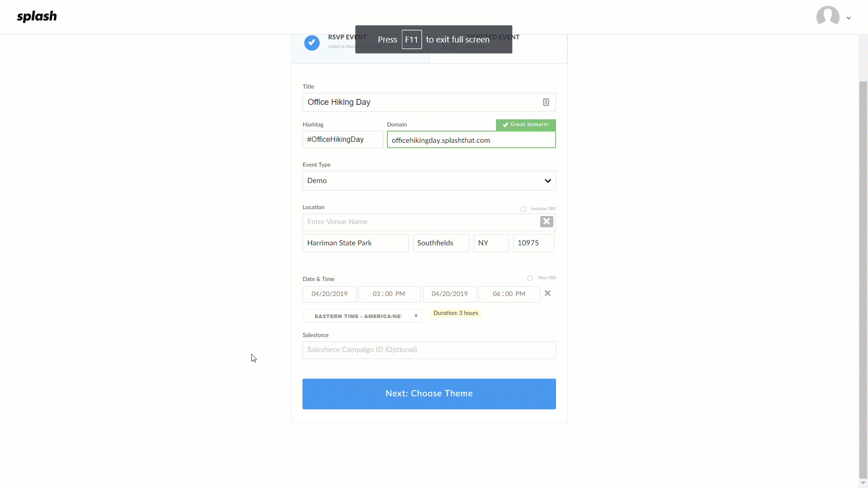Clear the venue with the X icon
Viewport: 868px width, 488px height.
tap(547, 221)
